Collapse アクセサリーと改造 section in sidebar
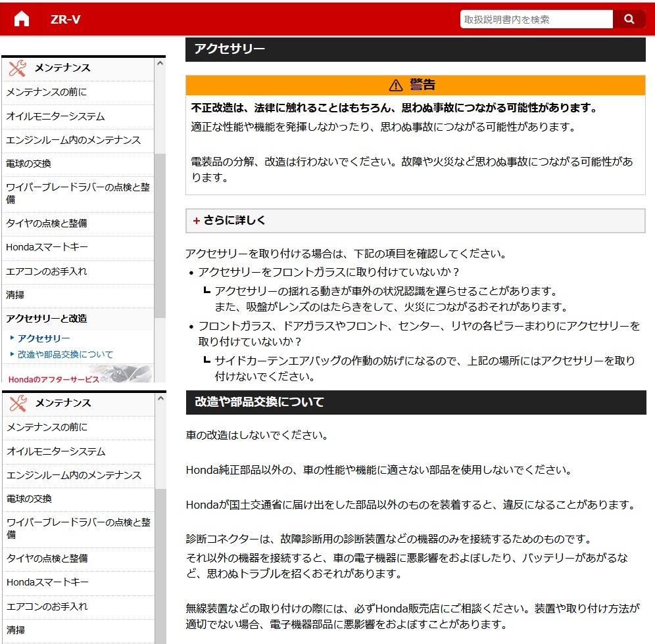The image size is (655, 644). 78,319
